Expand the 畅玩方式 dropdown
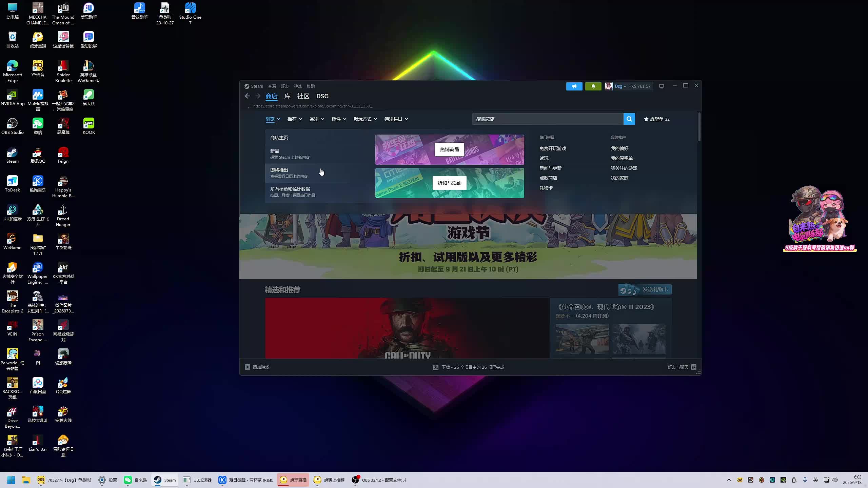The height and width of the screenshot is (488, 868). (x=365, y=119)
